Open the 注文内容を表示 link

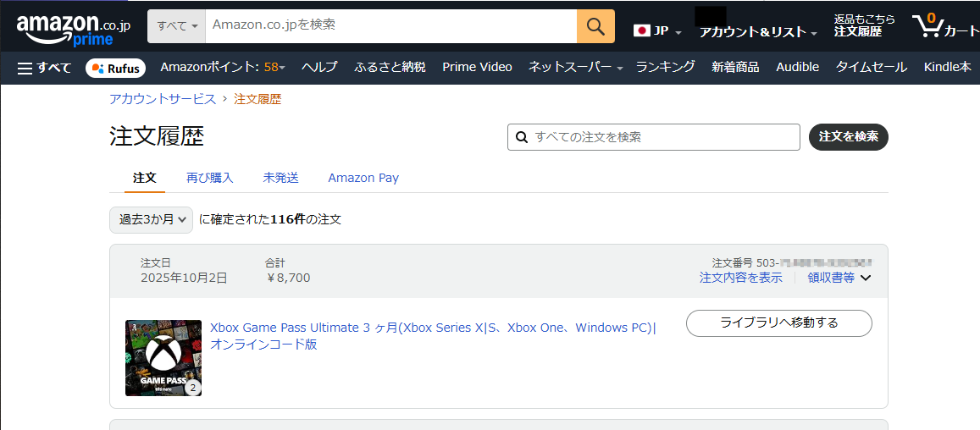(740, 278)
